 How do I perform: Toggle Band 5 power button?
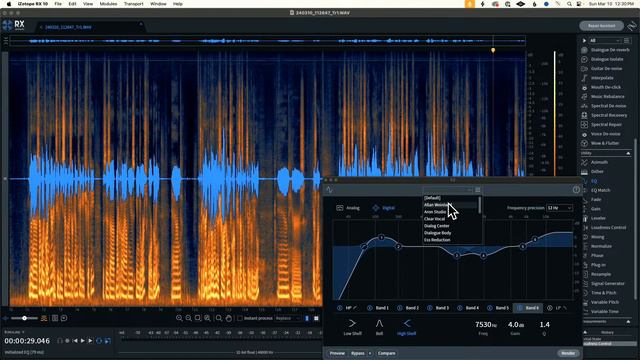pyautogui.click(x=489, y=308)
